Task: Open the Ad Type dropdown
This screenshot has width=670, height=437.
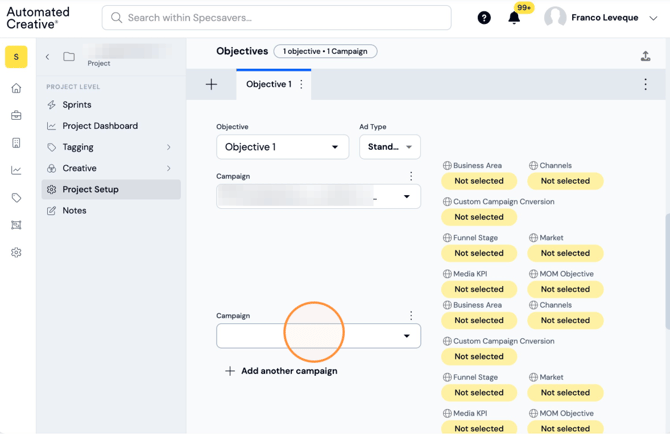Action: [x=390, y=147]
